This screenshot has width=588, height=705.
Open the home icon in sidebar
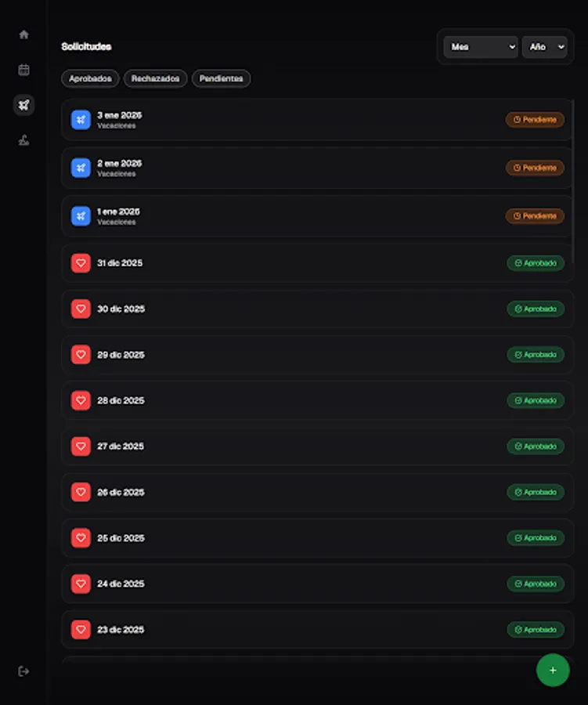23,34
